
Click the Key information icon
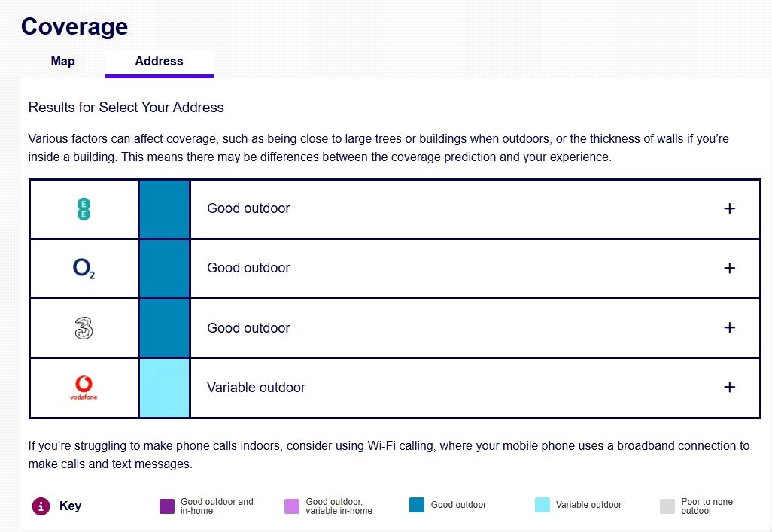(x=41, y=506)
